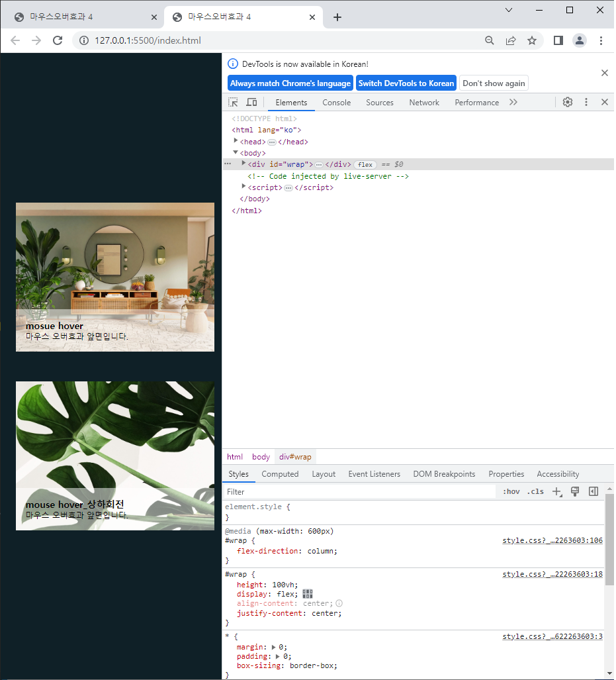616x680 pixels.
Task: Open the Chrome main menu dots
Action: (601, 40)
